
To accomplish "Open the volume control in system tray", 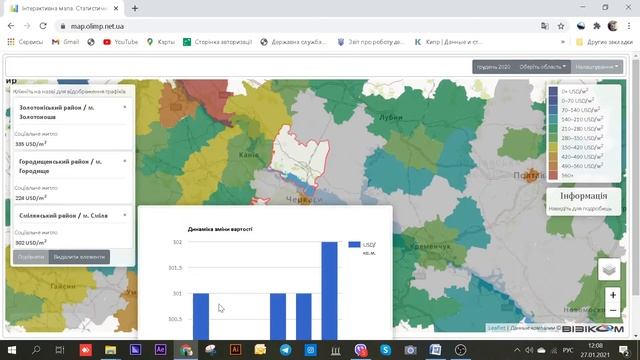I will [x=529, y=350].
